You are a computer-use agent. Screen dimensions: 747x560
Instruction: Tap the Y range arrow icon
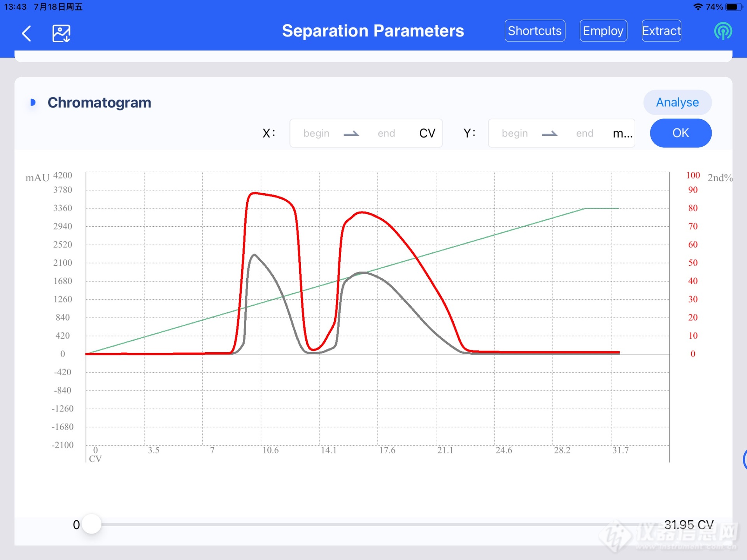coord(549,133)
